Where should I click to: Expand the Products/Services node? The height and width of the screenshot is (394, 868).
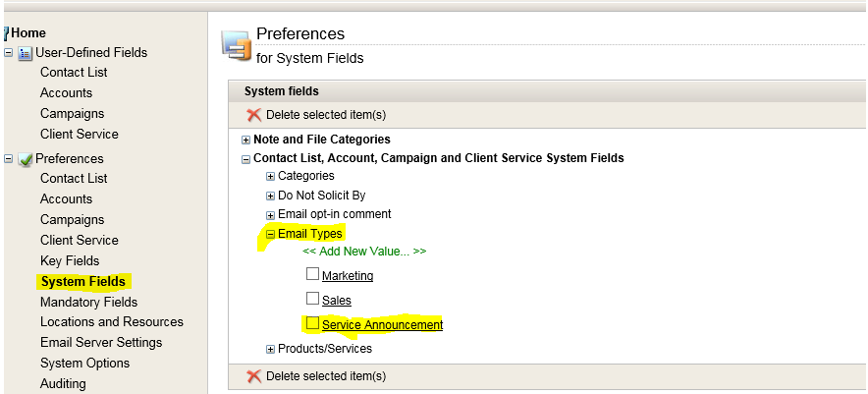point(270,349)
